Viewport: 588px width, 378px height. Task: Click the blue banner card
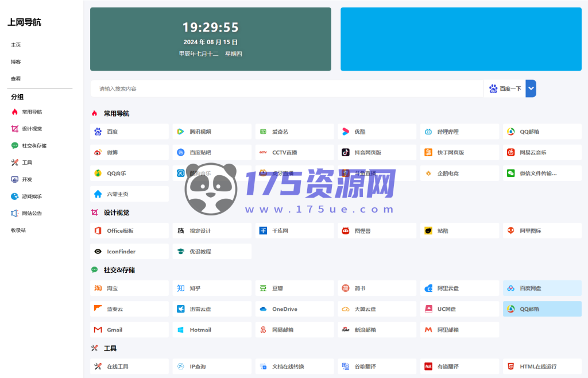coord(461,39)
